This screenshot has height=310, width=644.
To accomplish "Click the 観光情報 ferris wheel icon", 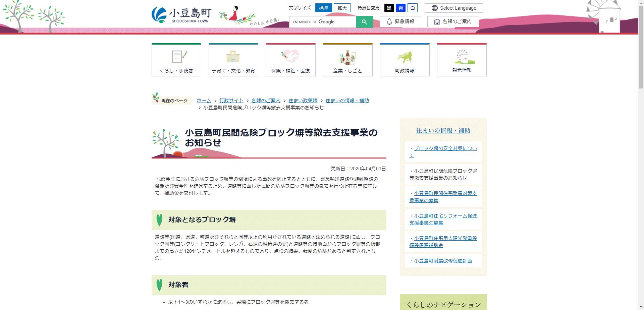I will tap(462, 57).
